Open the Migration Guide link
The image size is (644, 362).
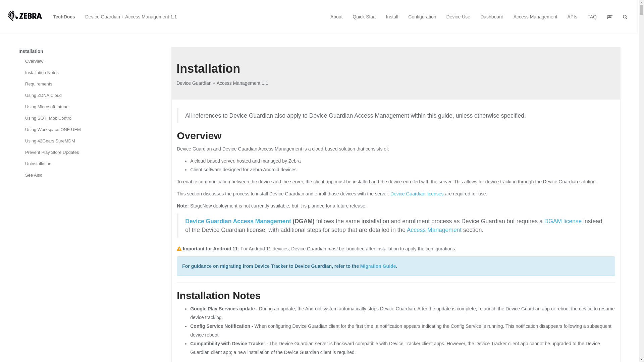tap(378, 266)
